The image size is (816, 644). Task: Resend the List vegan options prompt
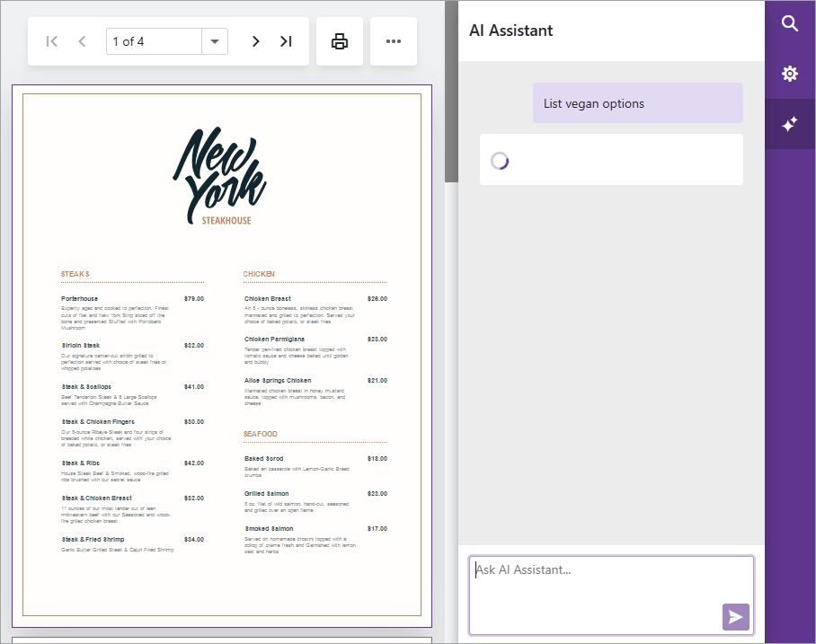coord(637,102)
